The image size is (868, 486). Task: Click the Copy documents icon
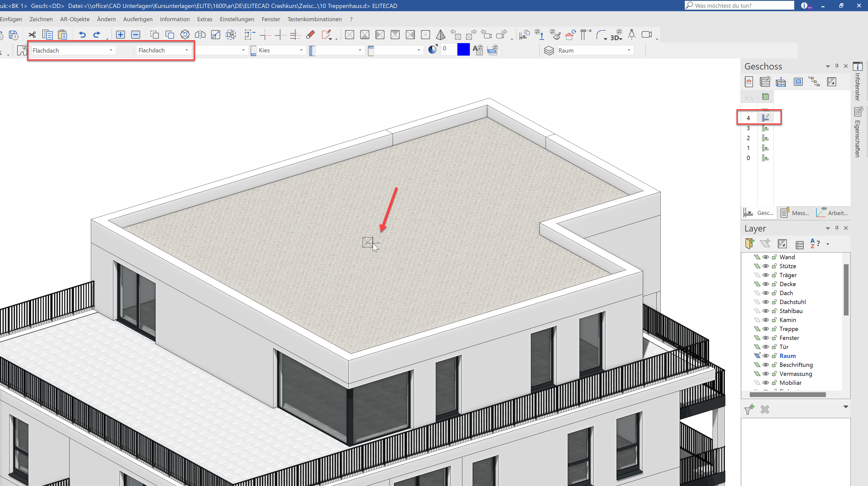47,35
